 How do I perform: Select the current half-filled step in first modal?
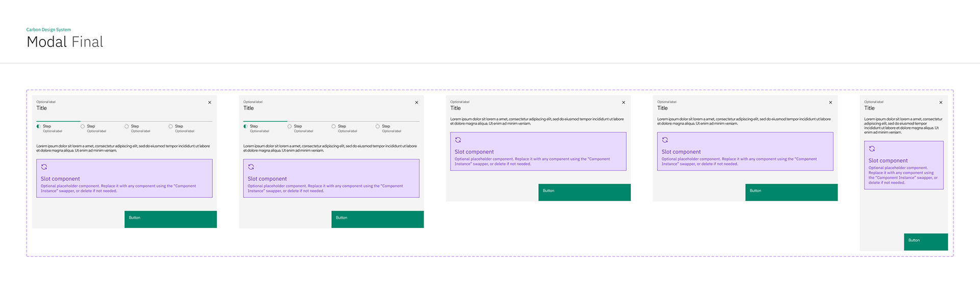[38, 126]
